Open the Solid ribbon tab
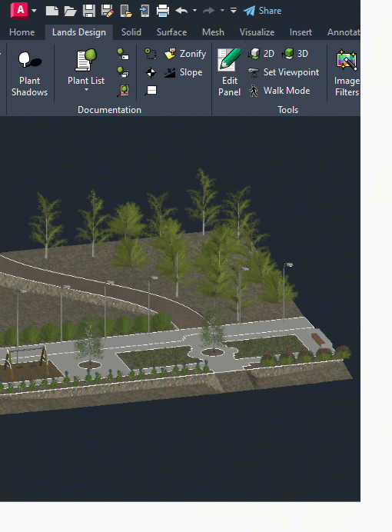 click(x=131, y=32)
